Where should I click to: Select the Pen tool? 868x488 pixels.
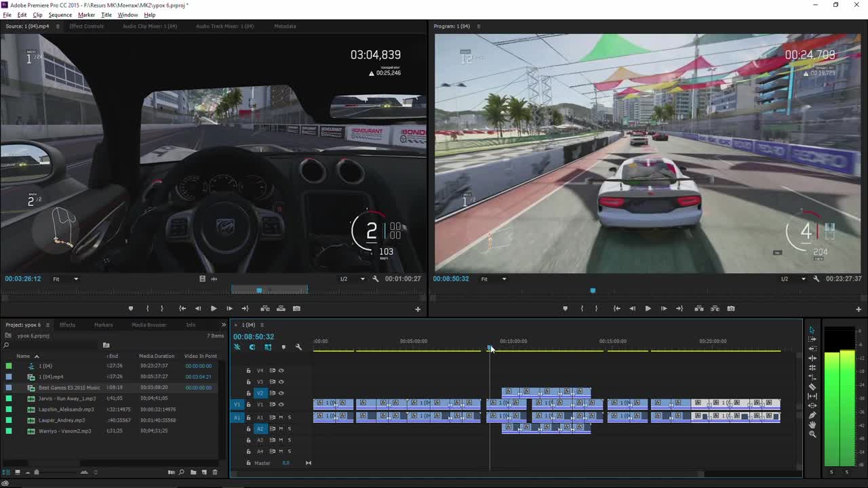tap(812, 415)
